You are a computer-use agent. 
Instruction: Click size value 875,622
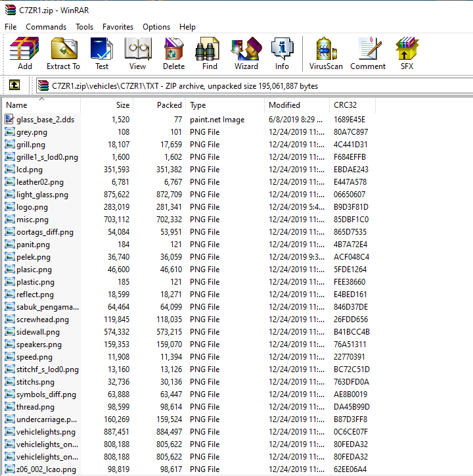pyautogui.click(x=116, y=195)
